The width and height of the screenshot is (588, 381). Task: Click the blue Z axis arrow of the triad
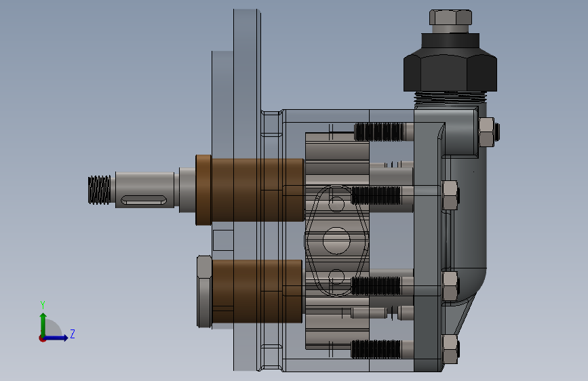click(56, 338)
